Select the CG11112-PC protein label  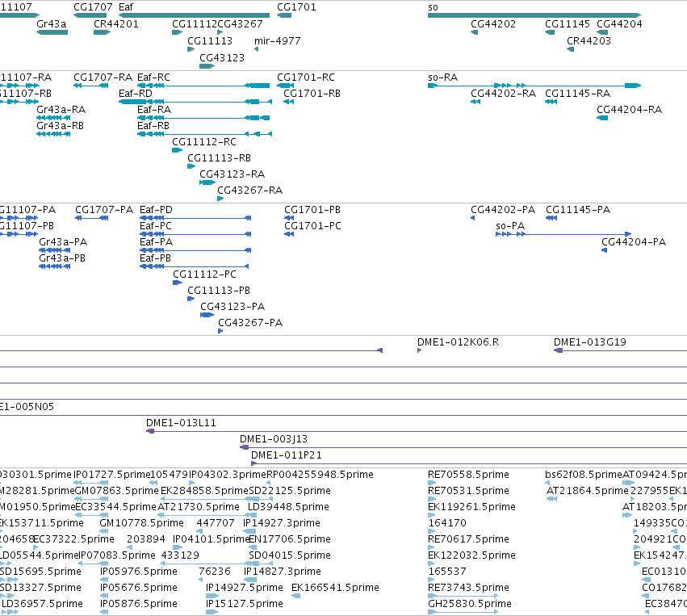tap(204, 274)
